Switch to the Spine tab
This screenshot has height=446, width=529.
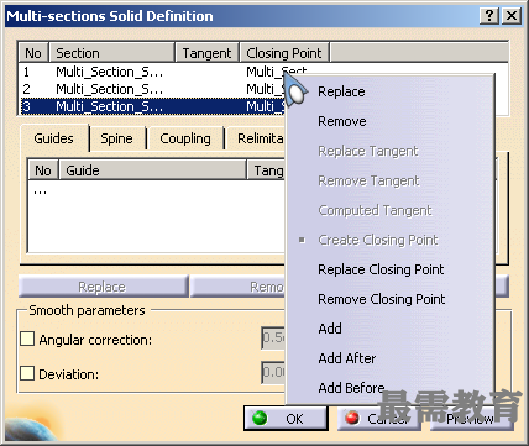pos(116,138)
